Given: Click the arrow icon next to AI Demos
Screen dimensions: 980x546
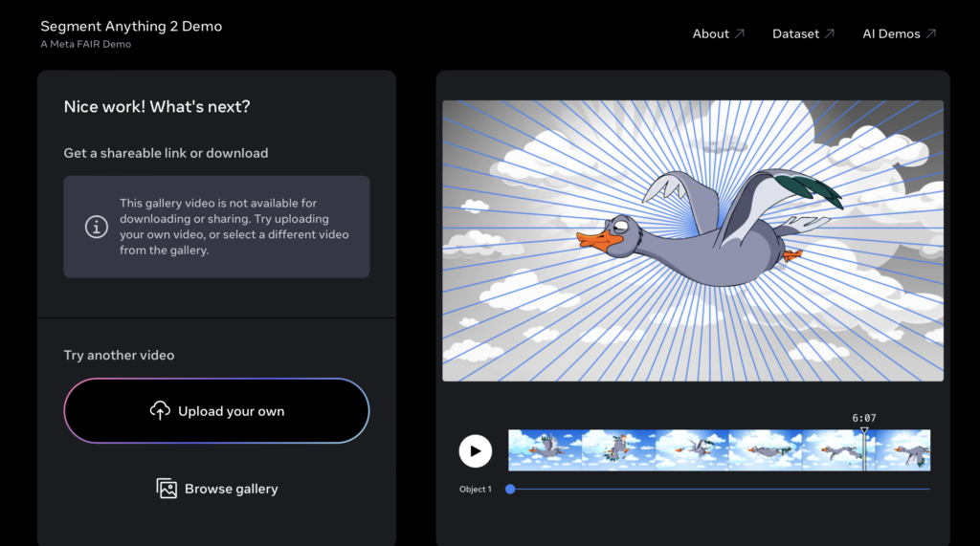Looking at the screenshot, I should click(930, 33).
